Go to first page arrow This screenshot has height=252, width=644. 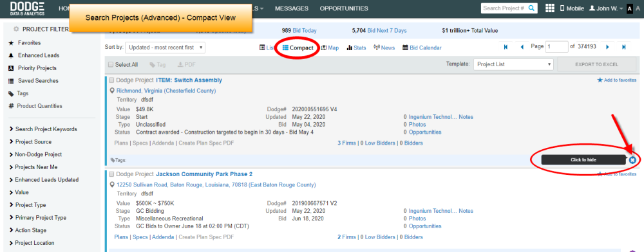(506, 47)
